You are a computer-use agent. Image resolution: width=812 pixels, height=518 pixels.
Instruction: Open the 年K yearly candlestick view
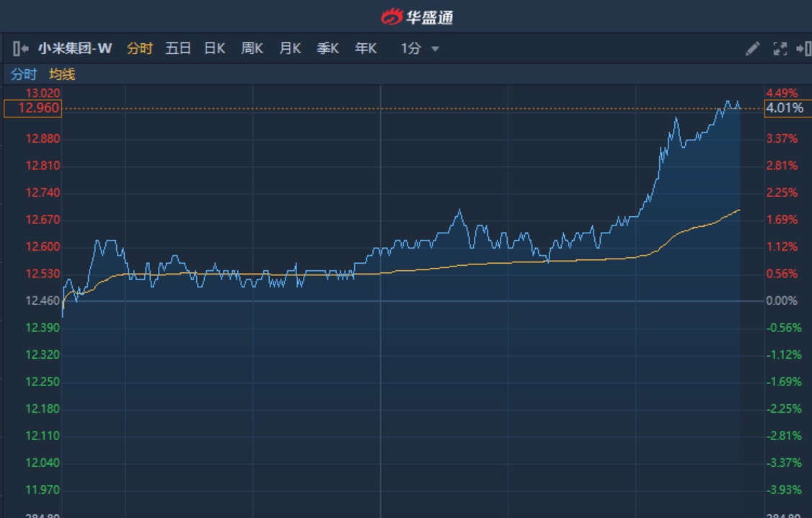366,49
